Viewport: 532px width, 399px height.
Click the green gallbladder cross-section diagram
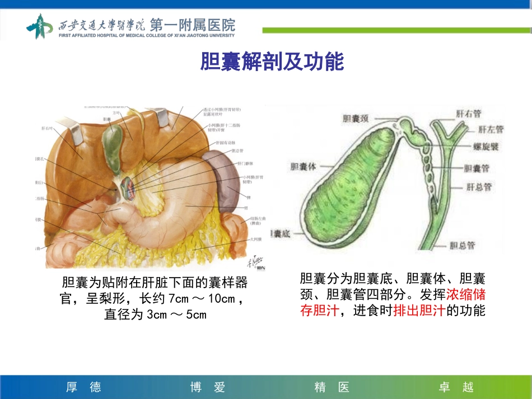[x=387, y=179]
